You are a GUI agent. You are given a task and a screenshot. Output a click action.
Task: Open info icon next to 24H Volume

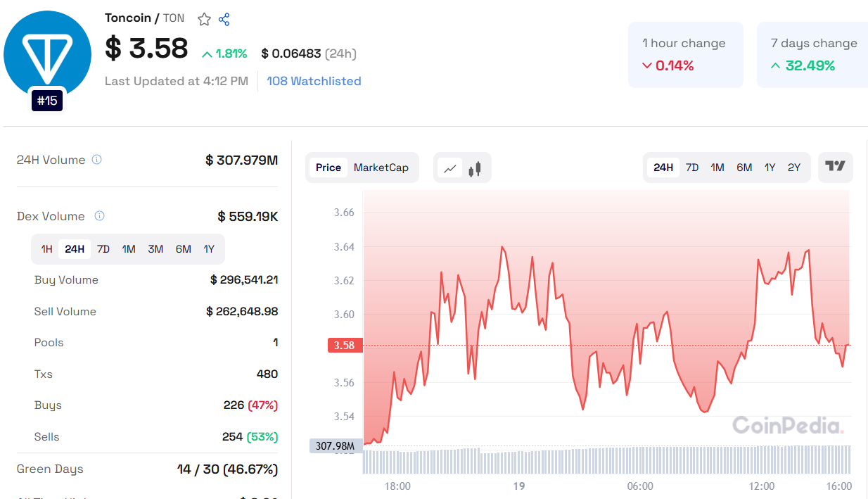(97, 160)
